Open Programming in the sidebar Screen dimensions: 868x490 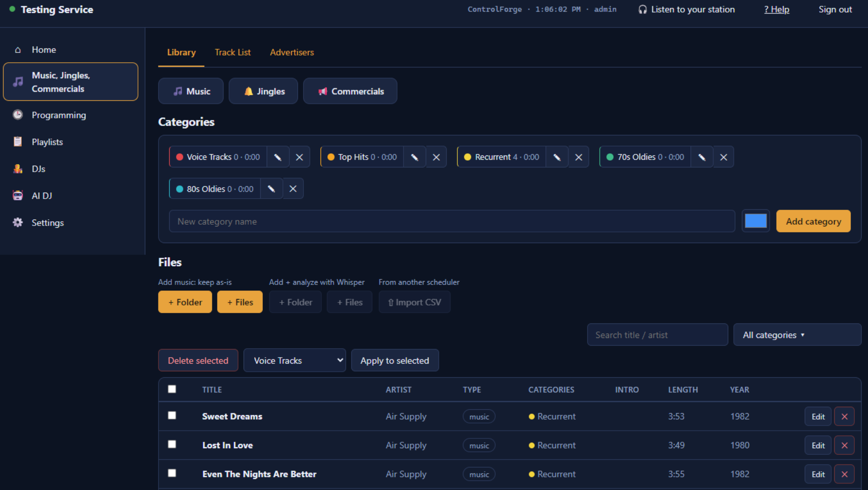tap(71, 115)
